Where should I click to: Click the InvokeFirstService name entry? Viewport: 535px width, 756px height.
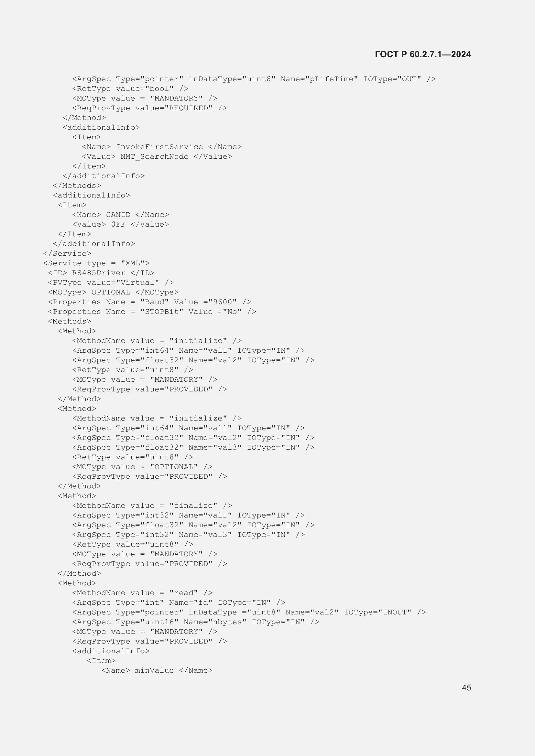[x=162, y=147]
